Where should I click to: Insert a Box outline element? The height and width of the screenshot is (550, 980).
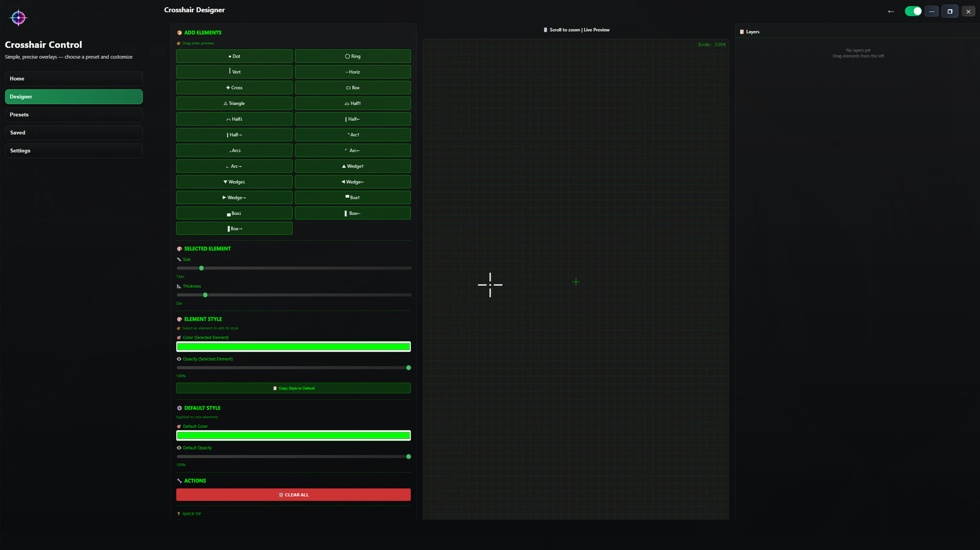coord(352,88)
